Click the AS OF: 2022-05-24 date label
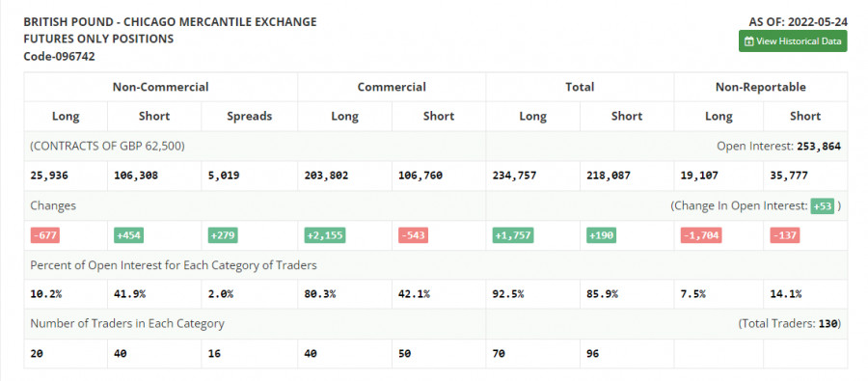Viewport: 868px width, 381px height. click(x=798, y=22)
